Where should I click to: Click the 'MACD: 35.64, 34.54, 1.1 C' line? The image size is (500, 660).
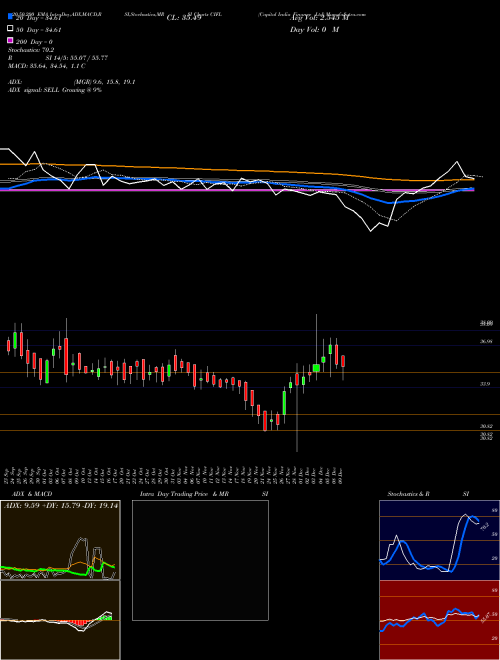(47, 66)
